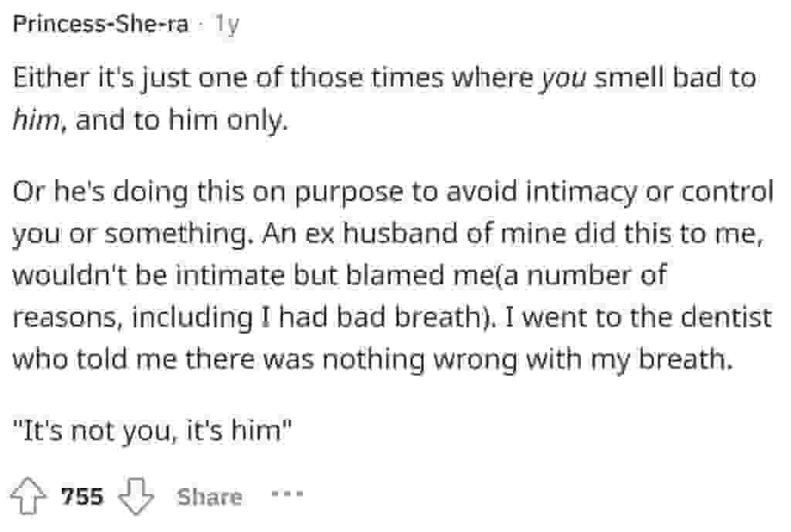Click the Share button
The height and width of the screenshot is (532, 791).
pyautogui.click(x=209, y=496)
